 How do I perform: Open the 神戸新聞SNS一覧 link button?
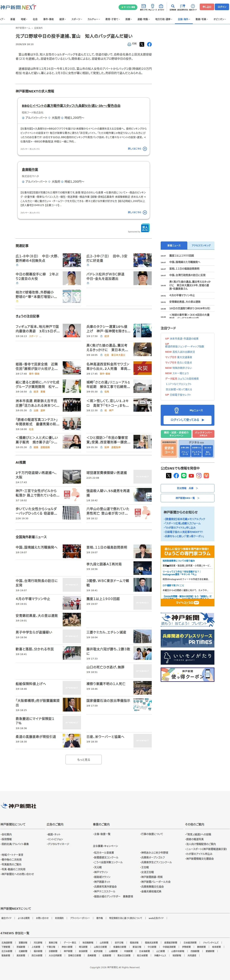(x=187, y=498)
